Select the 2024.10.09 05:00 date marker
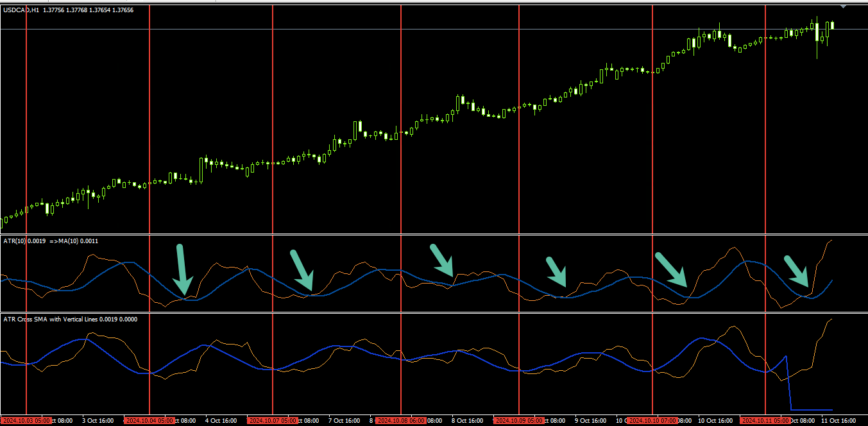868x426 pixels. click(x=519, y=421)
